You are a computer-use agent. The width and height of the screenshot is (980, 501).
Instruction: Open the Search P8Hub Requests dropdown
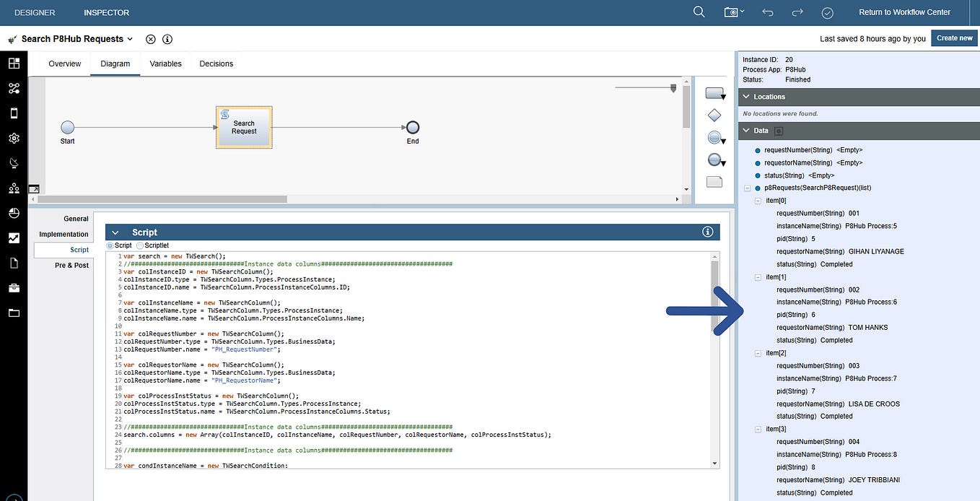tap(128, 39)
